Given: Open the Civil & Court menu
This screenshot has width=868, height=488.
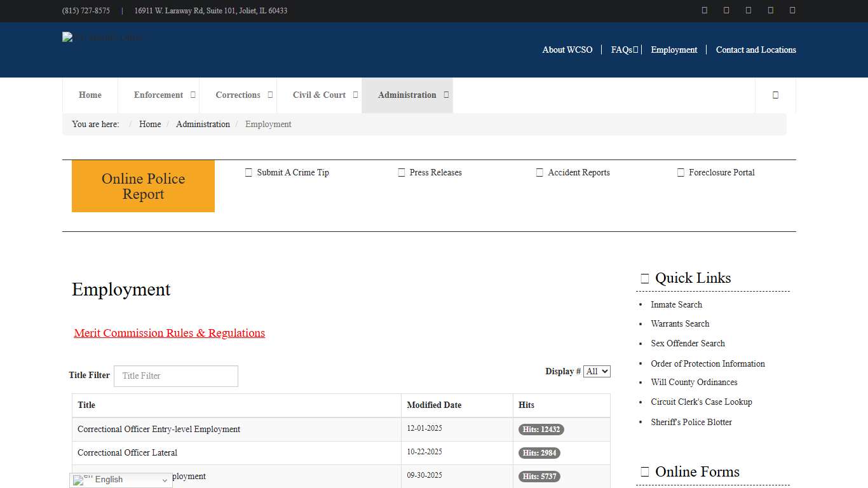Looking at the screenshot, I should (x=319, y=95).
